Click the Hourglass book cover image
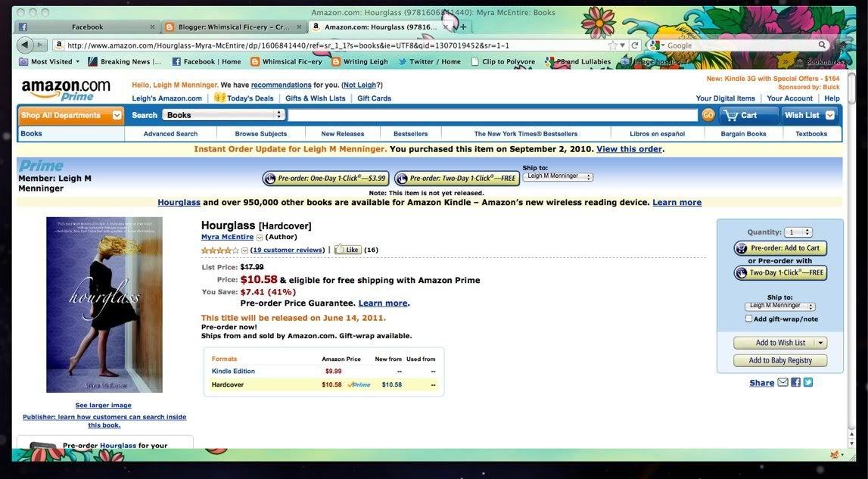 104,305
